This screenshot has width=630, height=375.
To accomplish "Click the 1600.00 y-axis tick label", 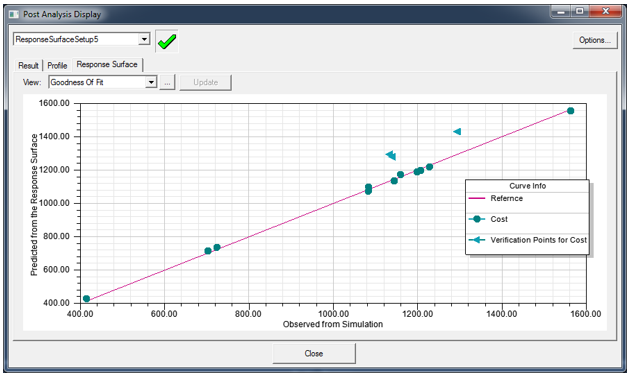I will 54,103.
